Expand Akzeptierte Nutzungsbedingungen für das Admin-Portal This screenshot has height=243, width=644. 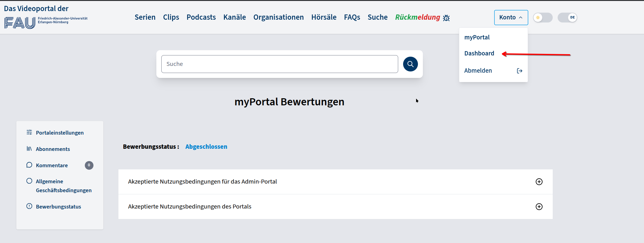[539, 182]
